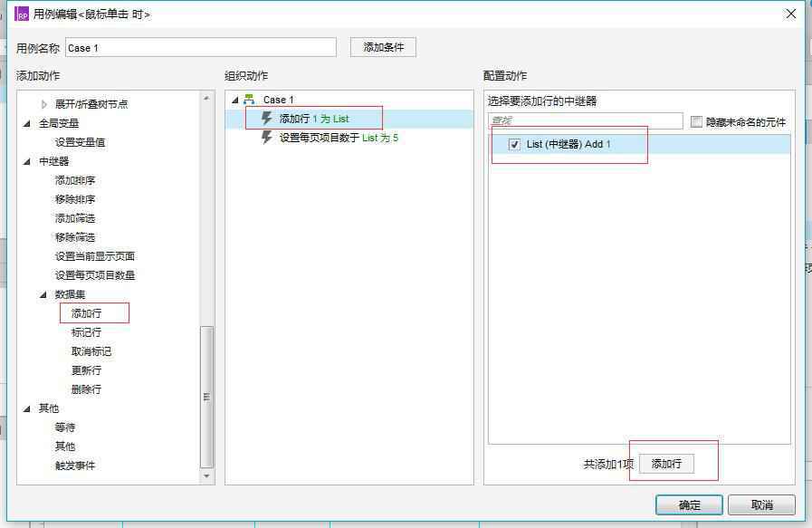This screenshot has height=528, width=812.
Task: Click the 添加行 button next to 共添加1项
Action: (666, 464)
